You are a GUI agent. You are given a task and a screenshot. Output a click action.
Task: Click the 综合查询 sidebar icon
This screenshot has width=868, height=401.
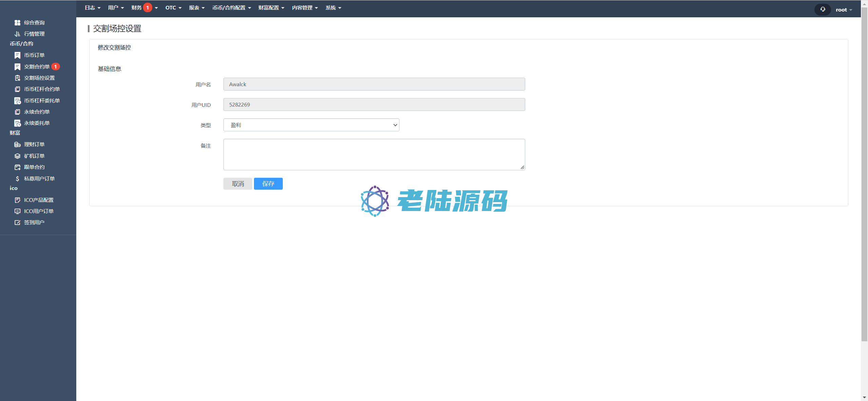click(17, 23)
